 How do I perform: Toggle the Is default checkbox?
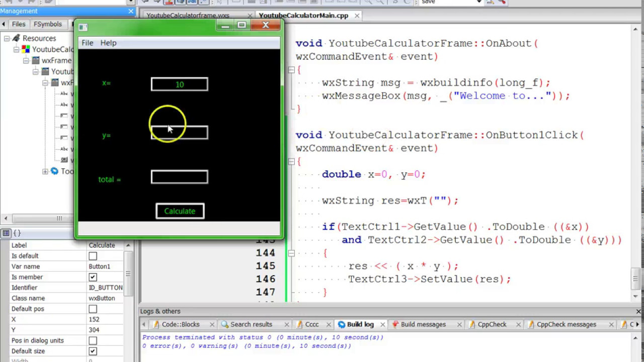93,256
